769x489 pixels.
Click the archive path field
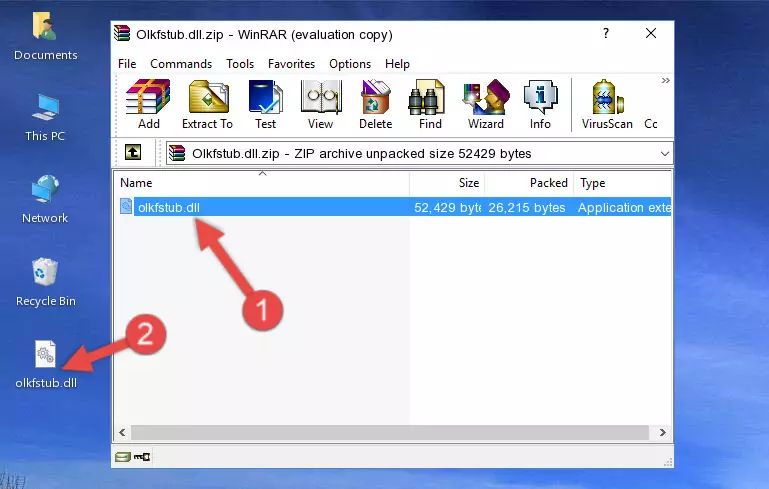click(x=419, y=154)
